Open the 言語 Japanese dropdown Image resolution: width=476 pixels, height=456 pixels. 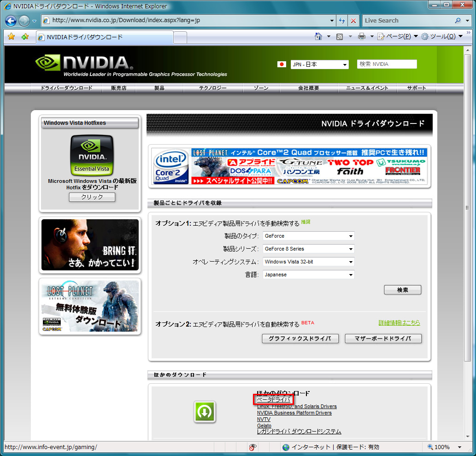click(308, 275)
